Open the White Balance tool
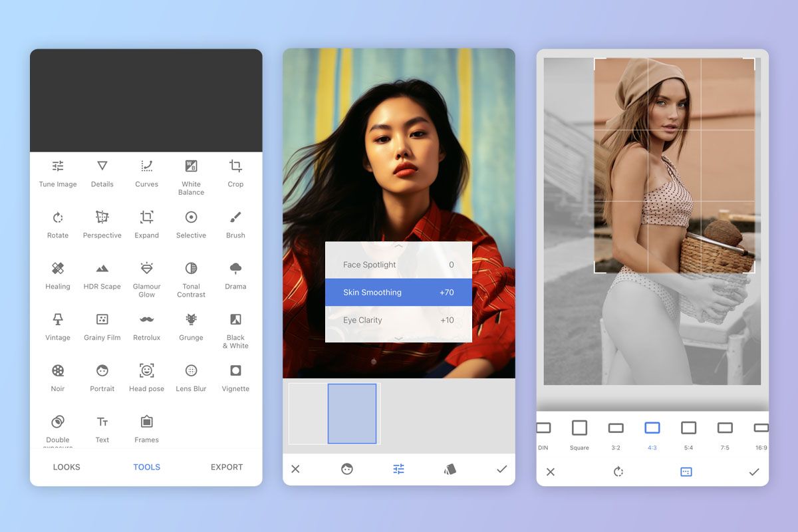Image resolution: width=798 pixels, height=532 pixels. pyautogui.click(x=191, y=176)
